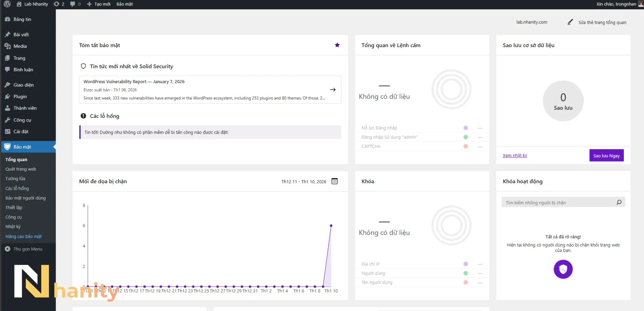
Task: Click the pencil icon to edit dashboard cards
Action: 570,22
